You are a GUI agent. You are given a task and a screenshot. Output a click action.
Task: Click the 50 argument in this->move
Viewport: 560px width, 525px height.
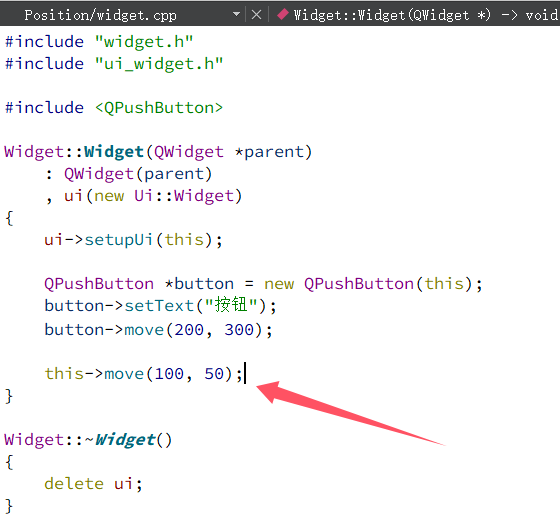(x=214, y=374)
